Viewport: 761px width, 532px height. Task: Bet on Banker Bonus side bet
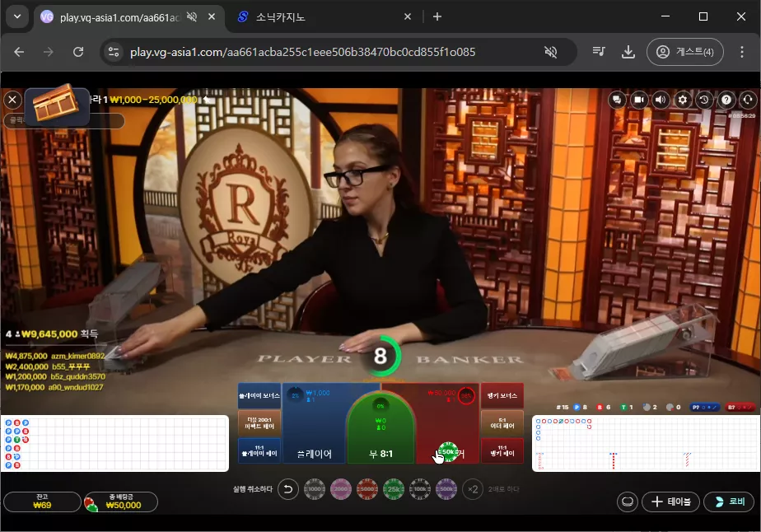502,395
